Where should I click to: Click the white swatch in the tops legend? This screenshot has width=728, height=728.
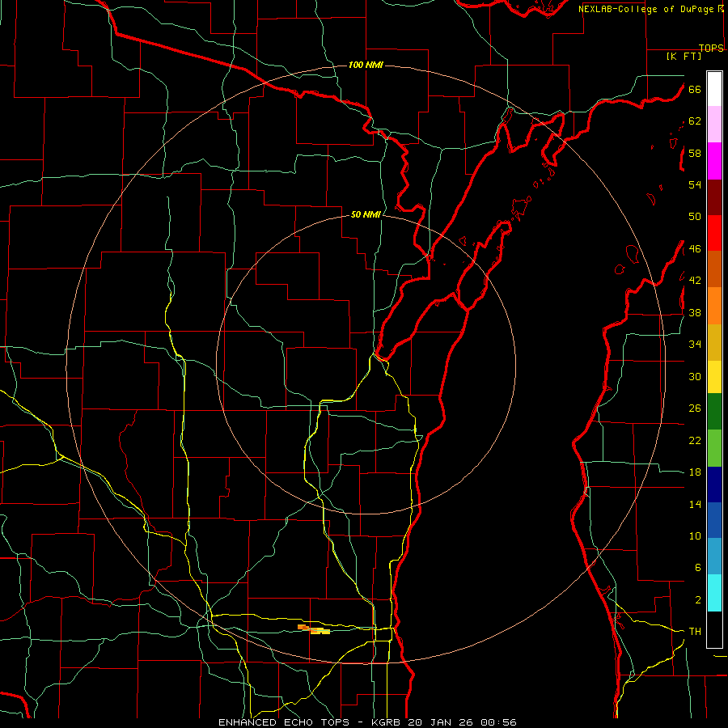[714, 89]
